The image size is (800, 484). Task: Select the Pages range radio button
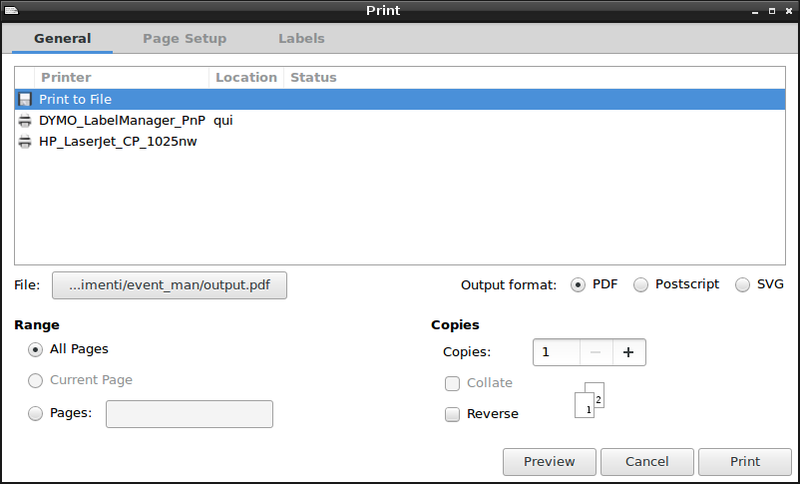(x=36, y=413)
